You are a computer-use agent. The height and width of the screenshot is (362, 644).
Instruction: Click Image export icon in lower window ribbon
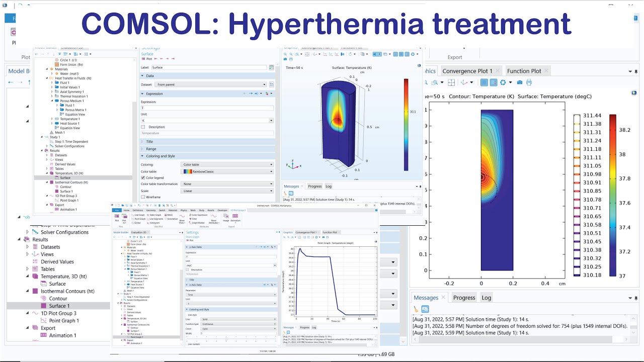(226, 216)
